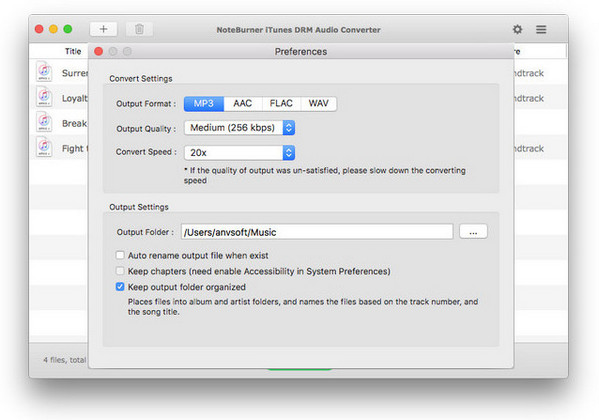Select MP3 output format

[x=204, y=104]
